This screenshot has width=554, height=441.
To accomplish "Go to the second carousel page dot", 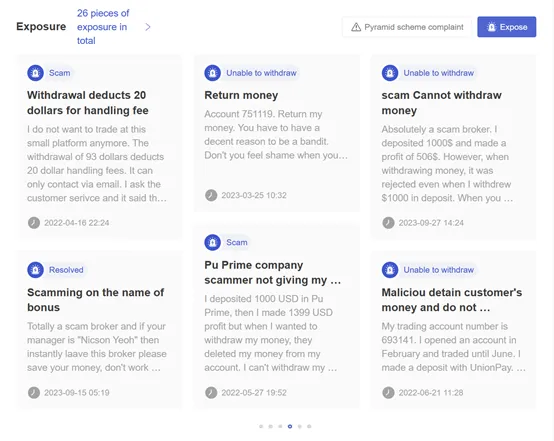I will 271,427.
